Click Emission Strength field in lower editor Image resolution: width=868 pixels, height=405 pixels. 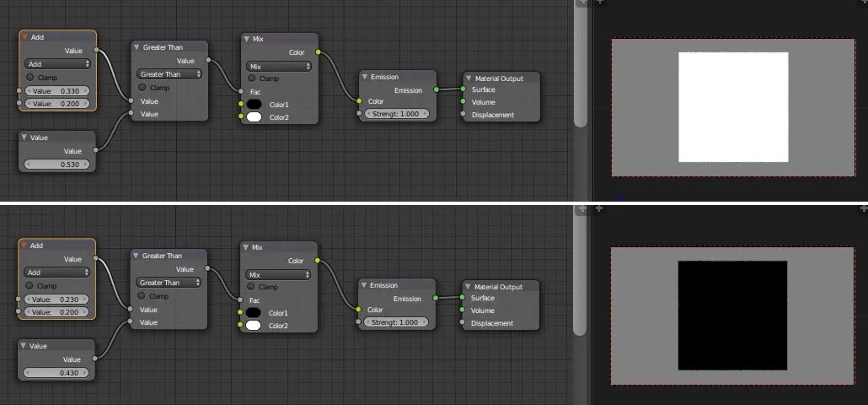(396, 322)
